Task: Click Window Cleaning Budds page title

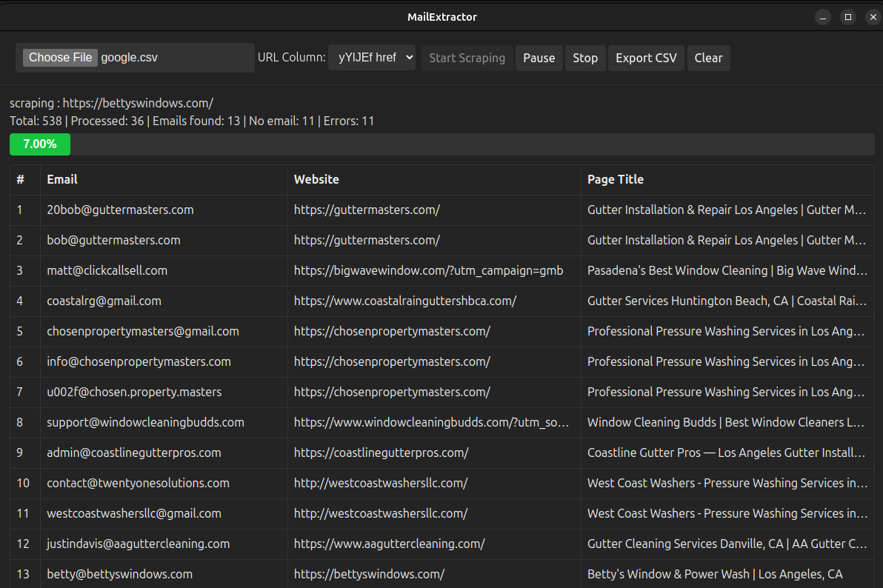Action: tap(726, 423)
